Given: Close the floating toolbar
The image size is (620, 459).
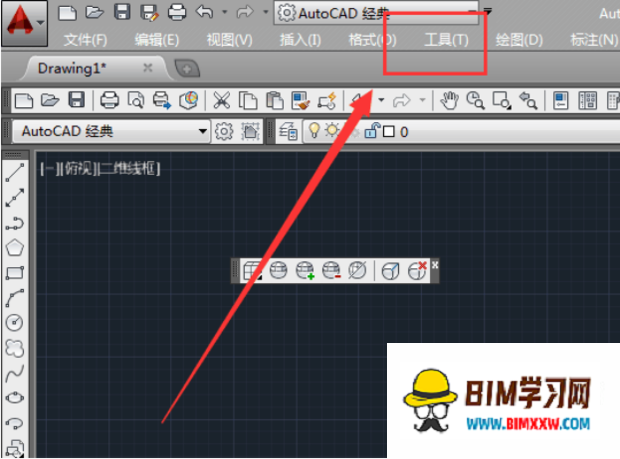Looking at the screenshot, I should [x=435, y=265].
